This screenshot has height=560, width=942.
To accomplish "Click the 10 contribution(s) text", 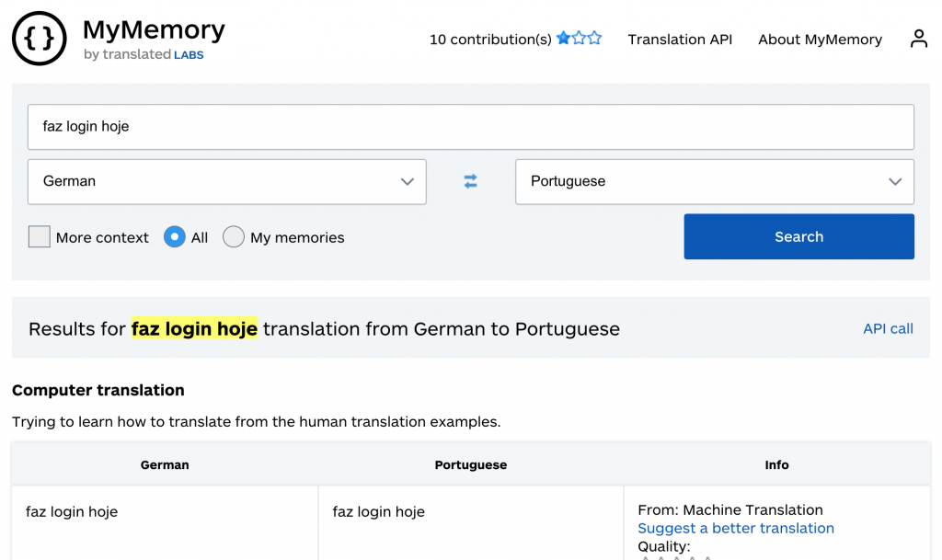I will point(490,40).
